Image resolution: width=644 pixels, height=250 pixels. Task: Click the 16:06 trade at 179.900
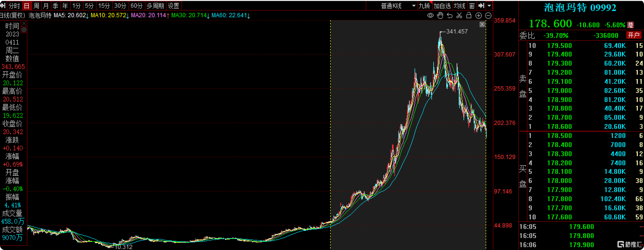tap(581, 245)
